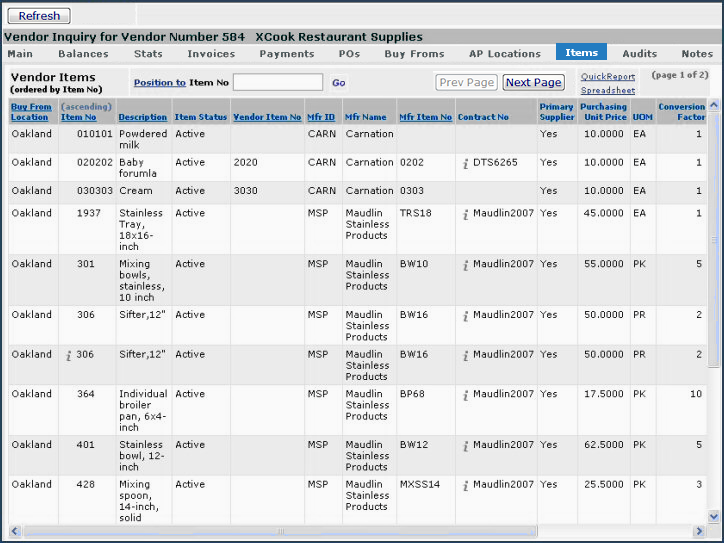Open contract info icon in Stainless Tray row

coord(466,213)
